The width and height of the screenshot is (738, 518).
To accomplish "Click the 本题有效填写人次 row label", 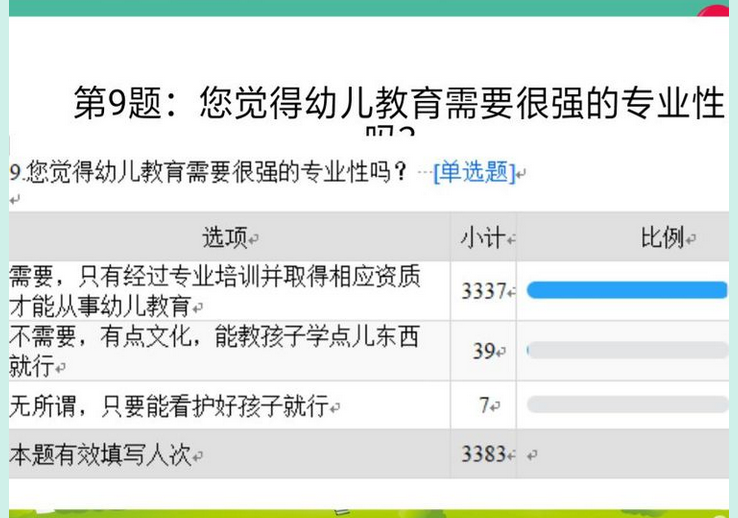I will (100, 454).
